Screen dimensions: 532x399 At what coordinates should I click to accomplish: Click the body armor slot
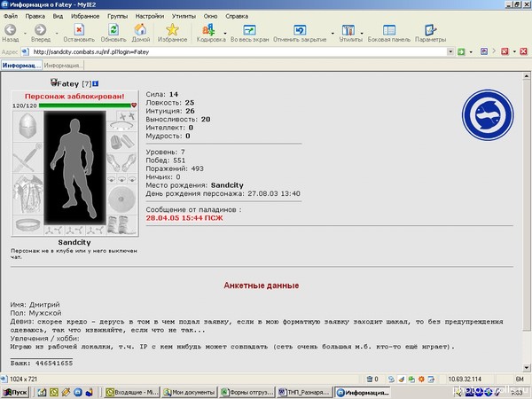(x=27, y=193)
